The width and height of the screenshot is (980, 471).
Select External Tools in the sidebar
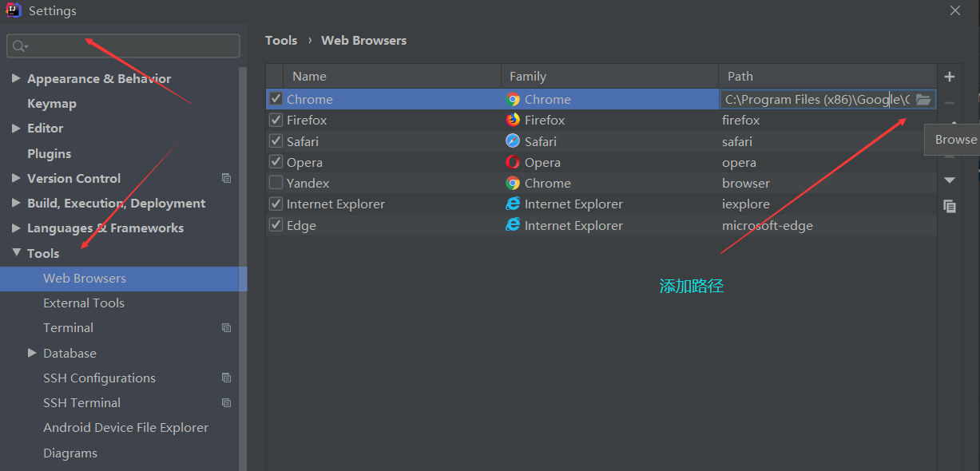84,303
